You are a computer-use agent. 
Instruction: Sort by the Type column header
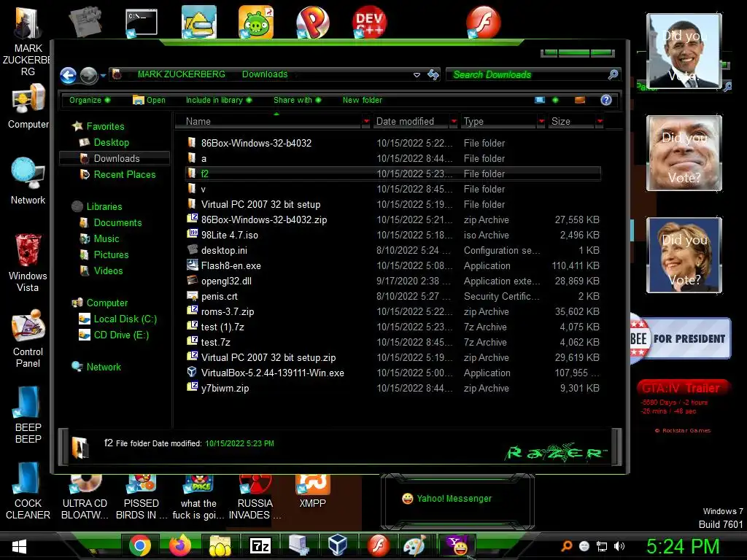click(x=498, y=122)
